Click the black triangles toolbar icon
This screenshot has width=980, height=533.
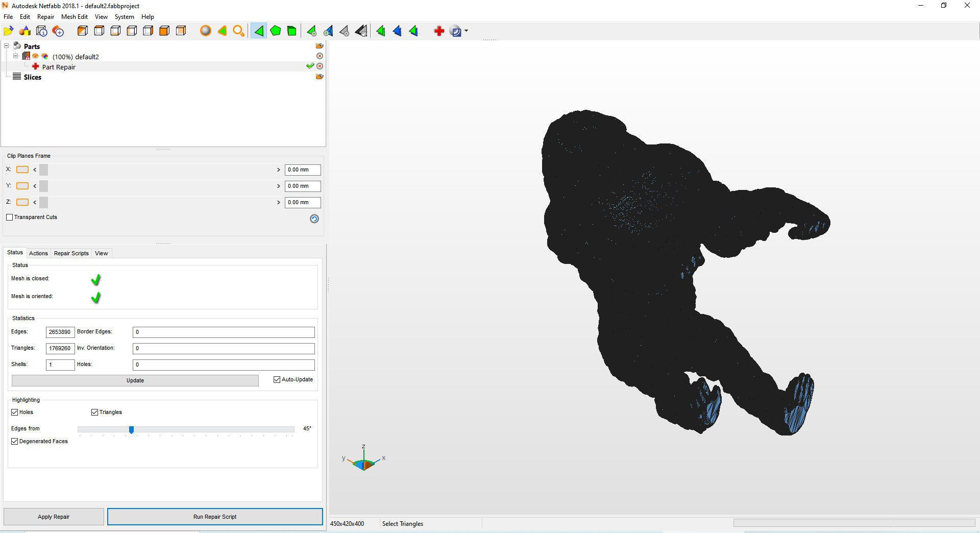(x=361, y=31)
